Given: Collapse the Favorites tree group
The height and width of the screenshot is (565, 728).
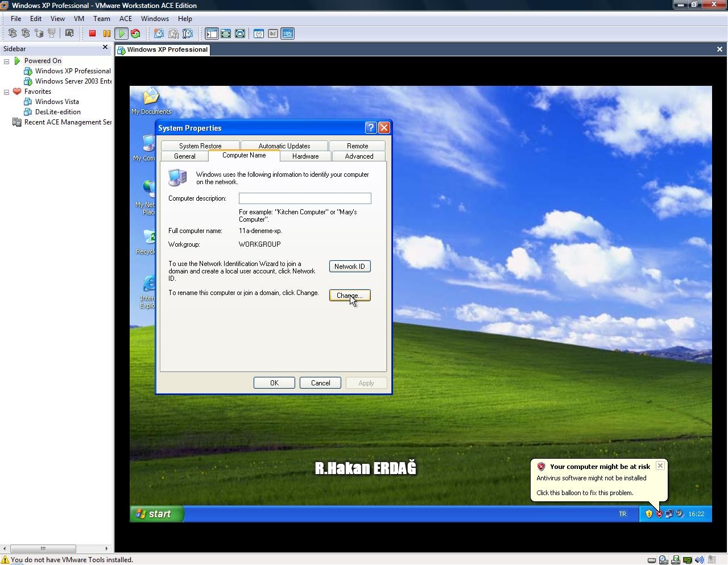Looking at the screenshot, I should 7,92.
